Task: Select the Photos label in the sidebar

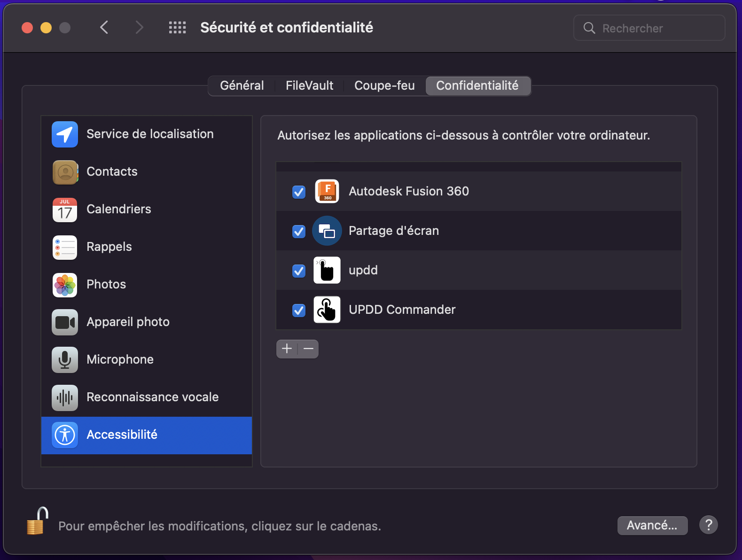Action: click(x=107, y=285)
